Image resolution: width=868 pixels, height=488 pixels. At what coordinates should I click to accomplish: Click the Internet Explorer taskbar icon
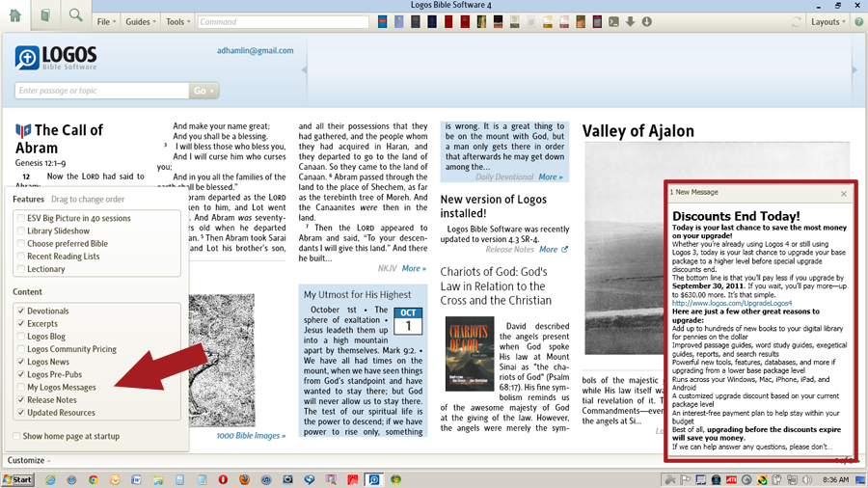click(50, 479)
